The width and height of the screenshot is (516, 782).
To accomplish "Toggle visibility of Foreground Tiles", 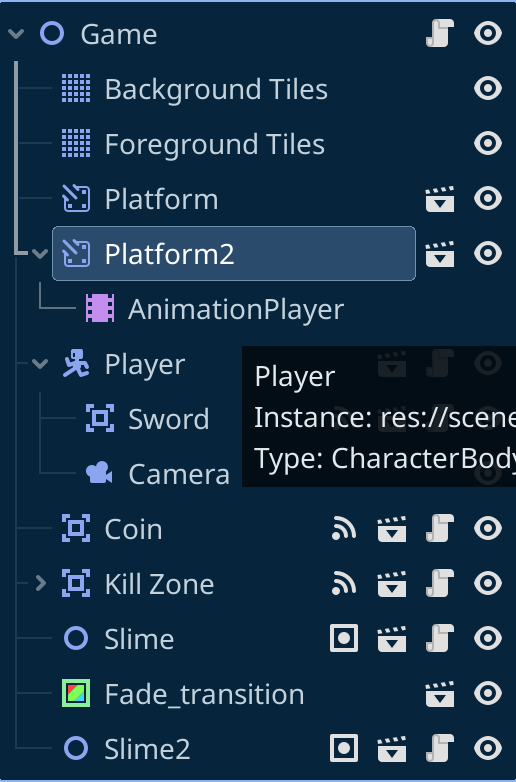I will click(x=488, y=144).
